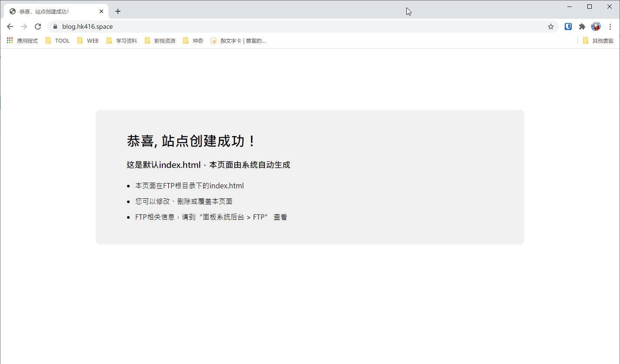Image resolution: width=620 pixels, height=364 pixels.
Task: Open the 影视资源 bookmark folder
Action: point(160,40)
